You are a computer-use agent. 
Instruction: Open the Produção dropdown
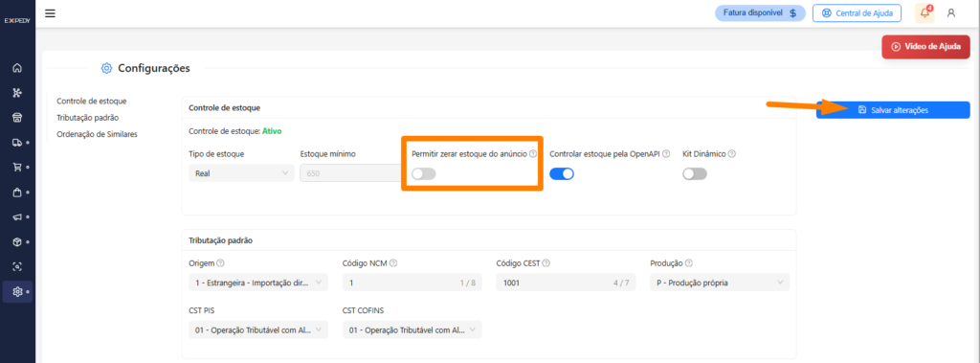(x=720, y=283)
